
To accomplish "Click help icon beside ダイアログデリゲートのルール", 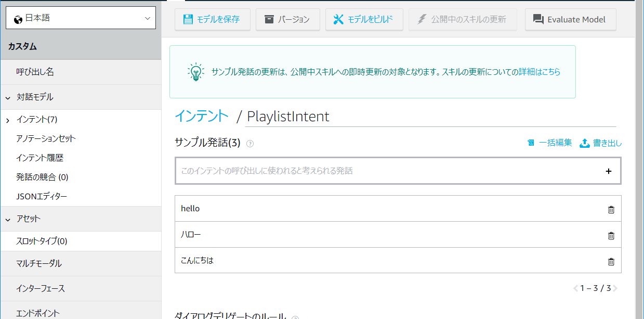I will pyautogui.click(x=295, y=317).
